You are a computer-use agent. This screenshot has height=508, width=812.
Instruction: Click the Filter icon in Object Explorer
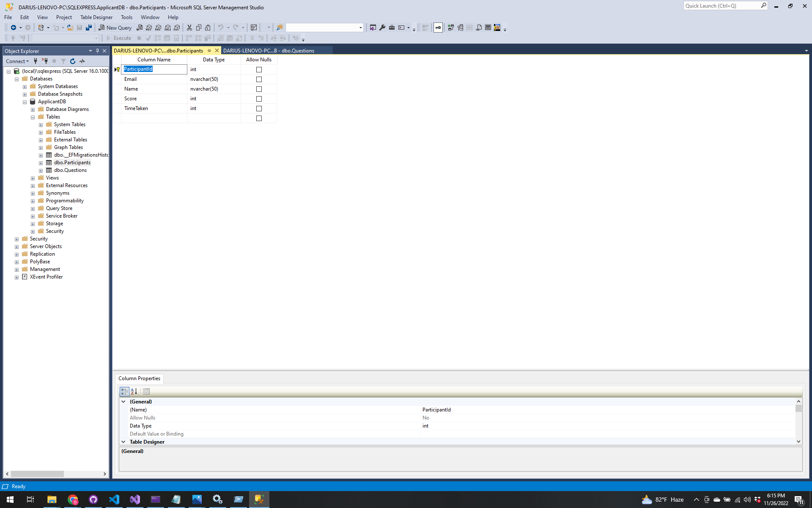pyautogui.click(x=63, y=61)
